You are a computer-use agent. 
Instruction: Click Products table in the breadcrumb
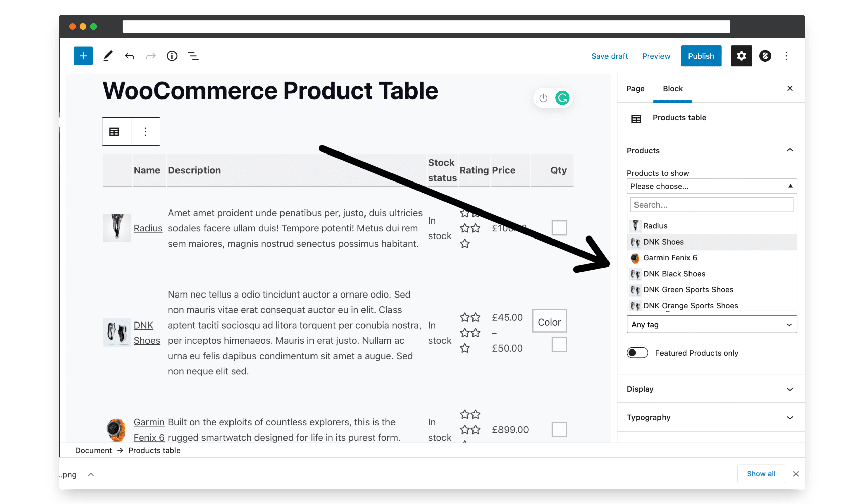coord(154,451)
